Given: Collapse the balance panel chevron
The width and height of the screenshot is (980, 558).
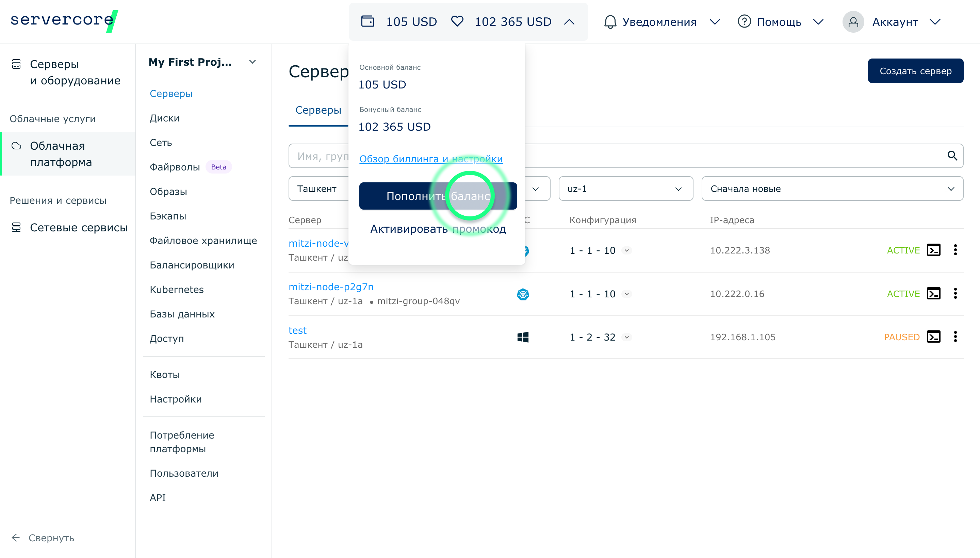Looking at the screenshot, I should pos(569,22).
